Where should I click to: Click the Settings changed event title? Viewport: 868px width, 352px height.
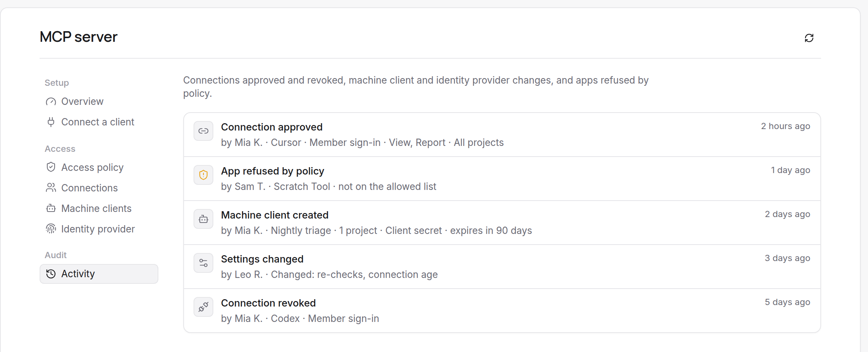(262, 259)
